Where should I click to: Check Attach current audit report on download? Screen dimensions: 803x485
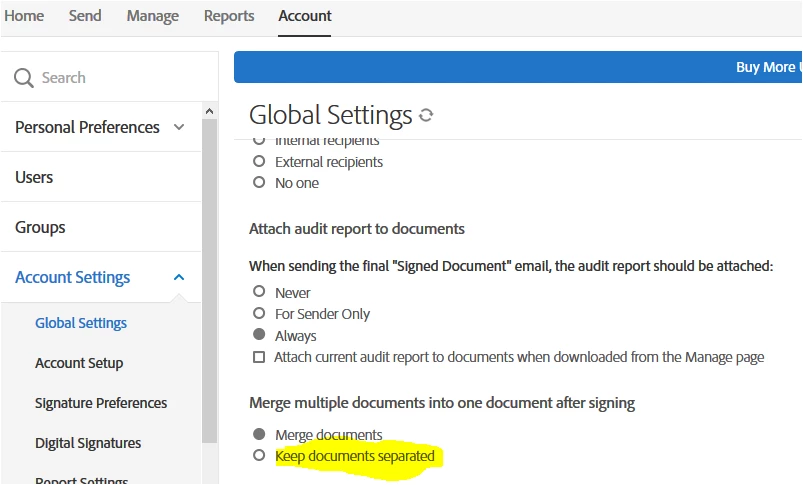point(259,357)
